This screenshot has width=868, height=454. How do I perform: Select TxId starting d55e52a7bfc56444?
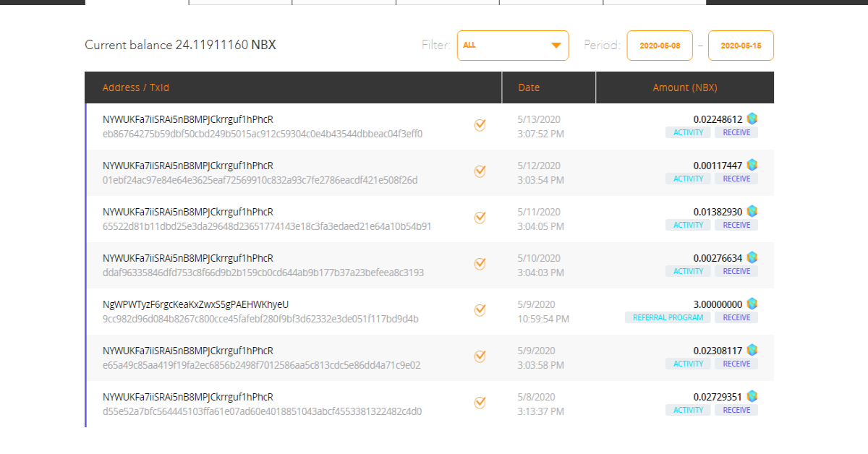coord(263,411)
